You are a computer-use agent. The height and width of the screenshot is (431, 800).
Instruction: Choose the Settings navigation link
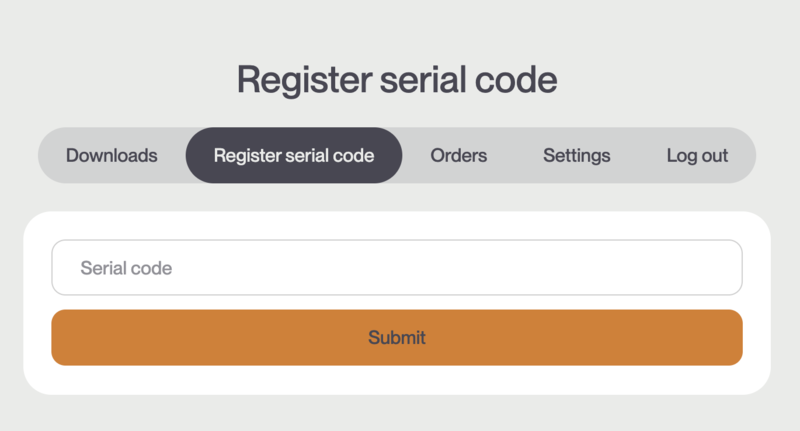[577, 156]
